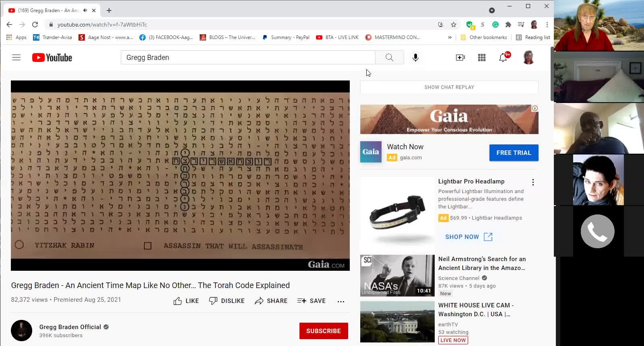Go to YouTube home via logo
The height and width of the screenshot is (346, 644).
[52, 58]
